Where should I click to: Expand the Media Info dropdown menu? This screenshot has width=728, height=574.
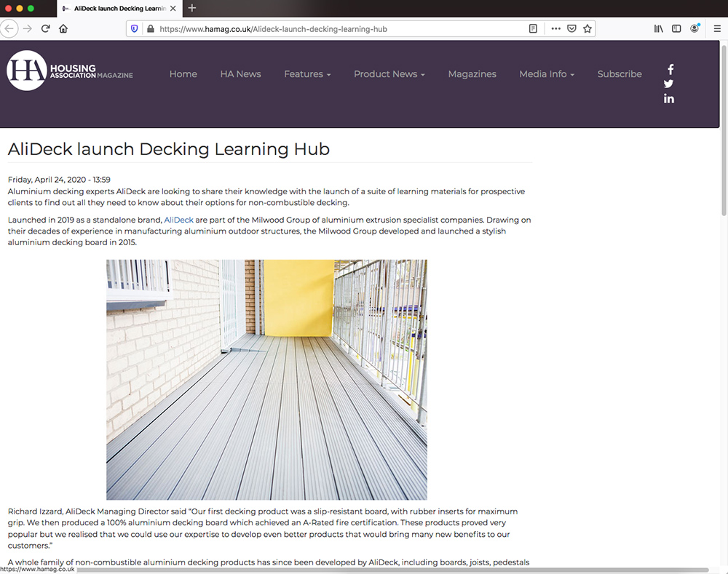[547, 74]
